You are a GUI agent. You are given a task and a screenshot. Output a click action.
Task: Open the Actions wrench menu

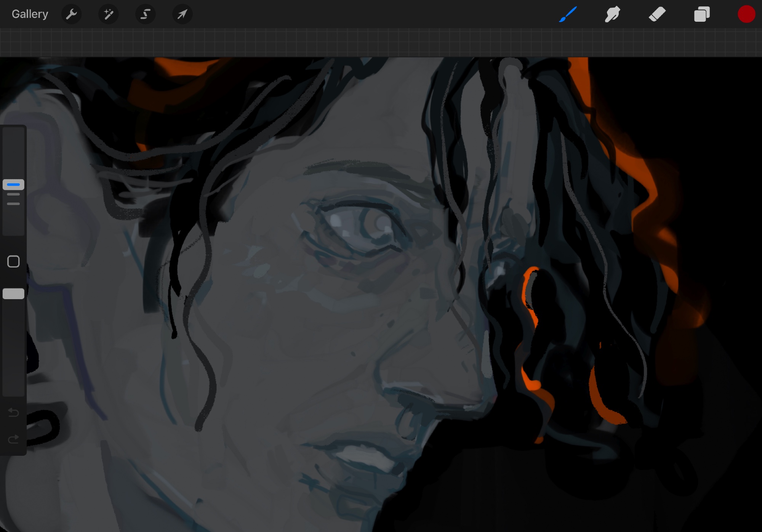(71, 14)
